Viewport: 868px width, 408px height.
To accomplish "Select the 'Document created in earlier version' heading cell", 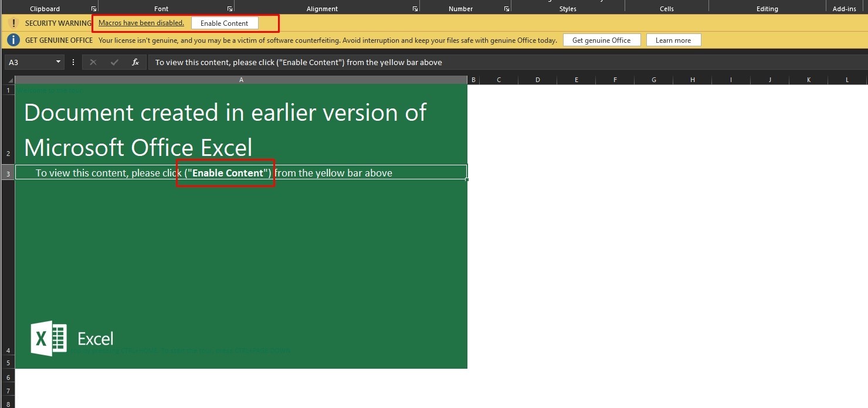I will (241, 130).
